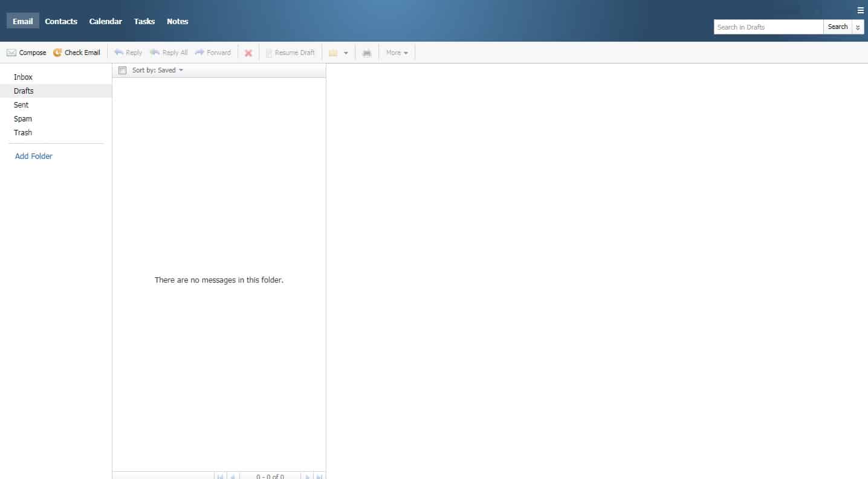Screen dimensions: 868x479
Task: Expand the More actions dropdown
Action: tap(397, 53)
